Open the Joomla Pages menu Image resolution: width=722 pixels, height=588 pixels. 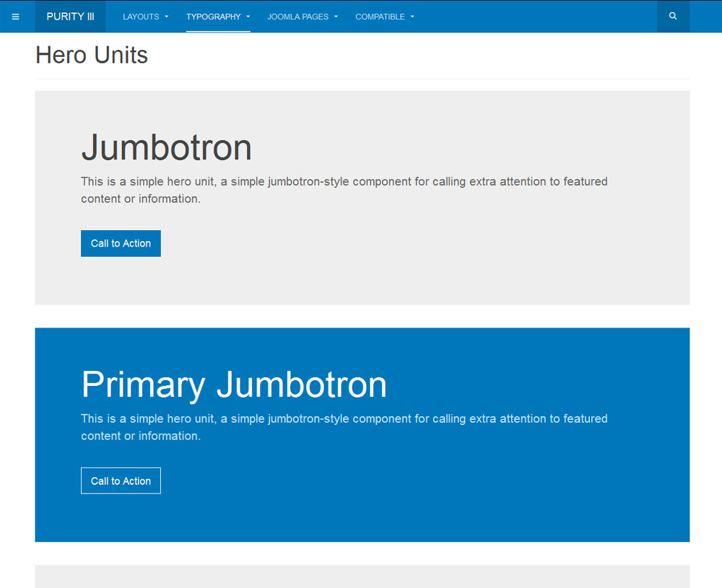tap(297, 17)
